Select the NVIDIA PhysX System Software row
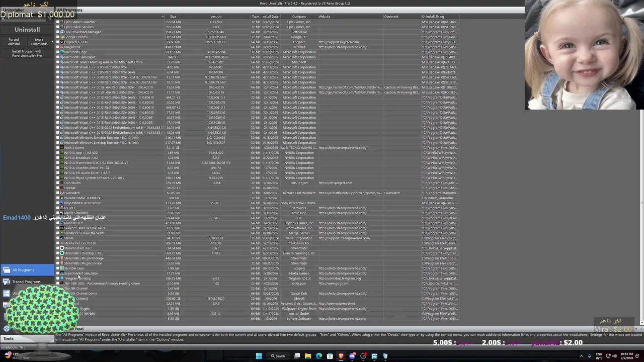 point(257,178)
